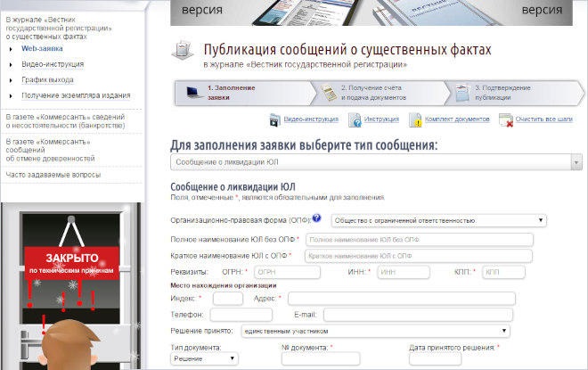Open Видео-инструкция in the sidebar

click(x=53, y=64)
